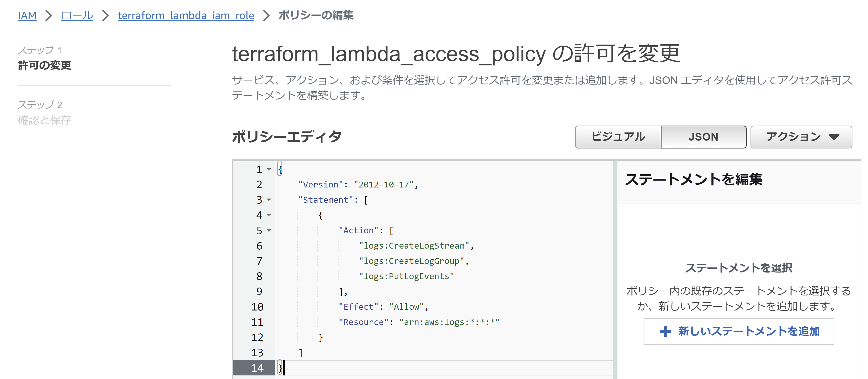The image size is (868, 379).
Task: Select line 14 in the editor gutter
Action: (258, 368)
